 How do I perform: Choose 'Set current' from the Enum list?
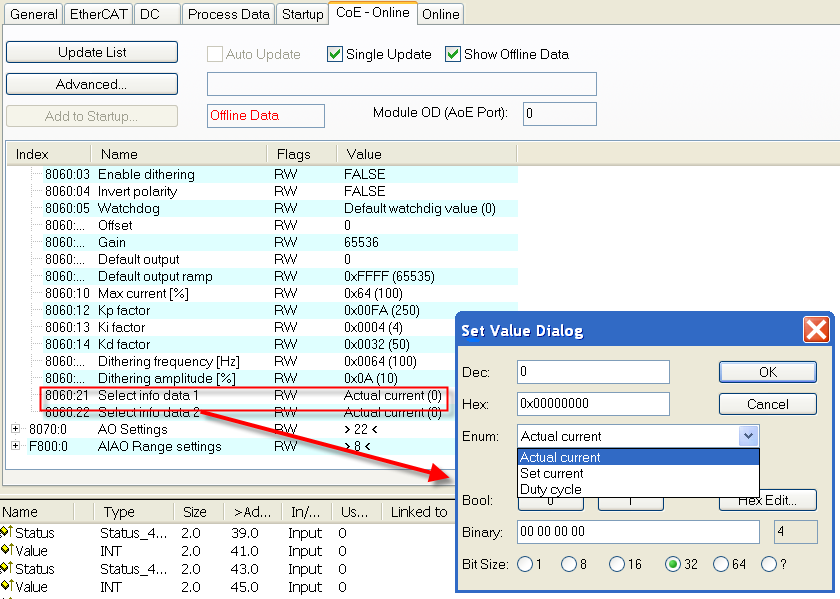(638, 473)
